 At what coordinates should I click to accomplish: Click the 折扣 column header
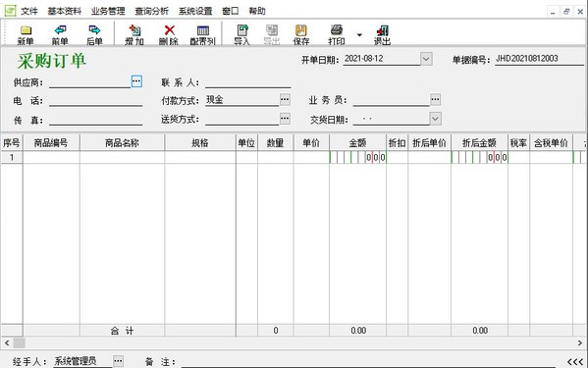point(398,142)
